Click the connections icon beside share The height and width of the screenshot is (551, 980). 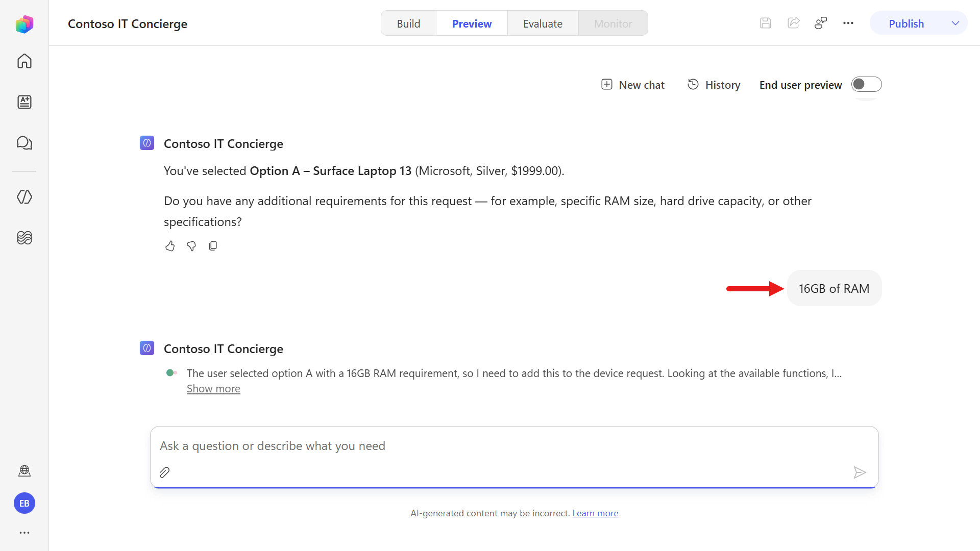pyautogui.click(x=821, y=23)
